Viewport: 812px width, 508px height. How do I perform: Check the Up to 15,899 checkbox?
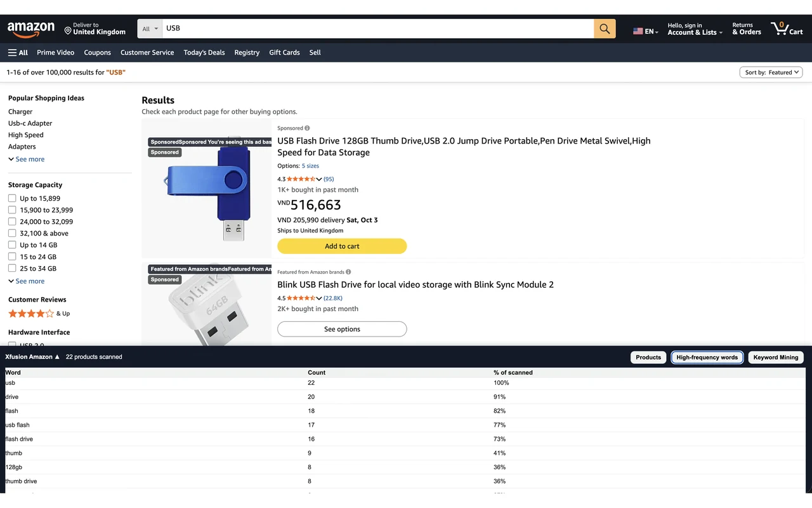click(12, 198)
